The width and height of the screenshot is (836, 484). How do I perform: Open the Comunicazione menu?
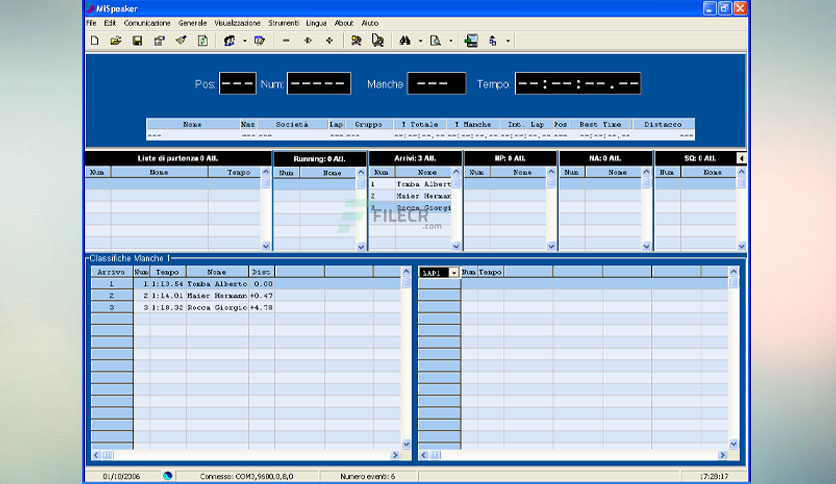pos(147,23)
